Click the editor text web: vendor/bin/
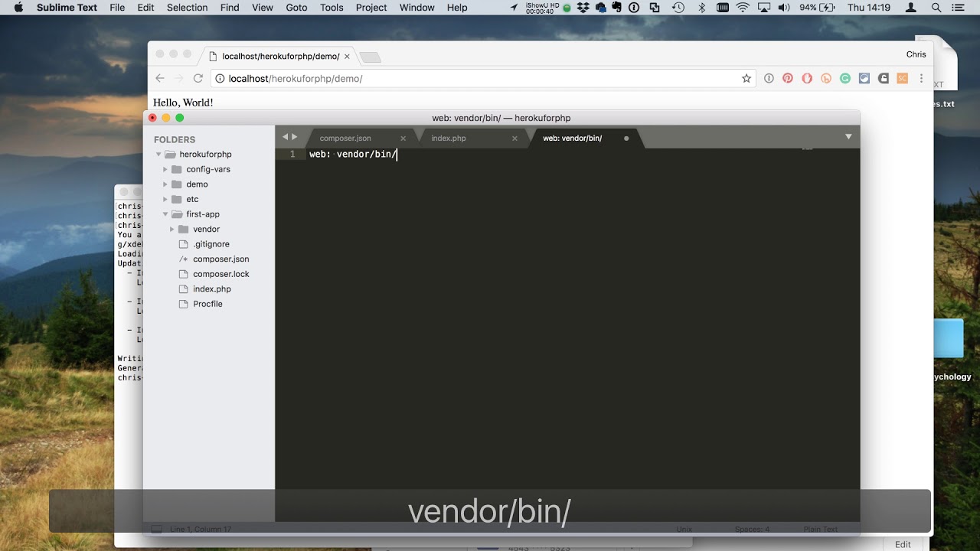Viewport: 980px width, 551px height. pyautogui.click(x=353, y=155)
